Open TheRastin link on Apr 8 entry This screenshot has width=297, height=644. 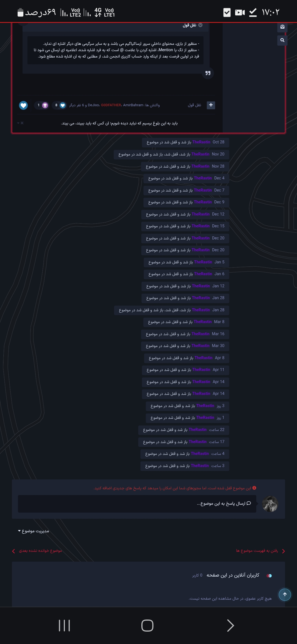(204, 358)
